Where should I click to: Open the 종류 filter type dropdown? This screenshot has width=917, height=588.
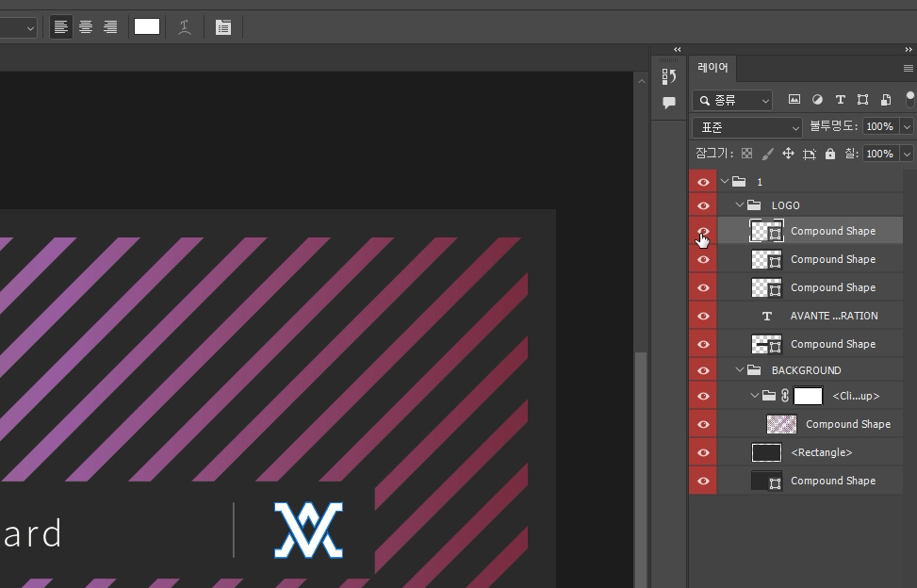point(733,101)
